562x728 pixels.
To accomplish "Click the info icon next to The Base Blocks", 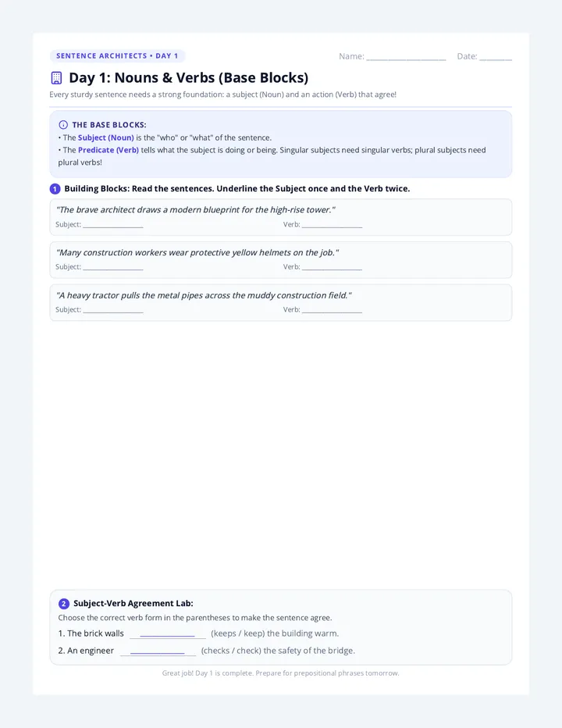I will tap(63, 125).
